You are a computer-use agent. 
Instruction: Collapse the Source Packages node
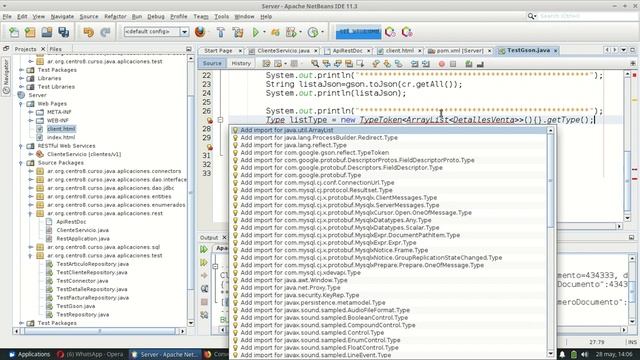[21, 163]
